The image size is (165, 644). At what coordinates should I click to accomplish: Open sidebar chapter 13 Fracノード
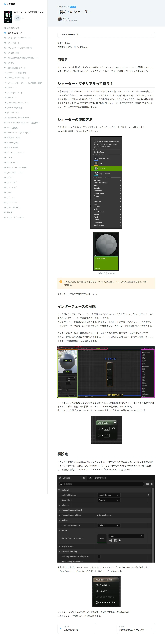[x=10, y=88]
